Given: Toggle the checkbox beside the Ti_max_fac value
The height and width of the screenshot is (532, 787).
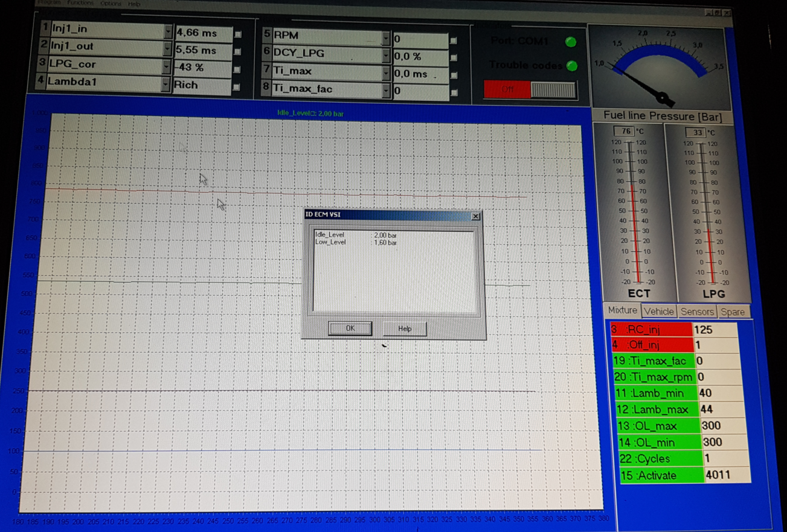Looking at the screenshot, I should tap(454, 93).
